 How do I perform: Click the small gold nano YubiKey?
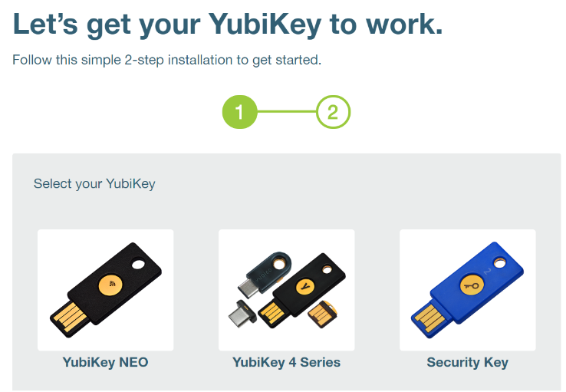322,314
